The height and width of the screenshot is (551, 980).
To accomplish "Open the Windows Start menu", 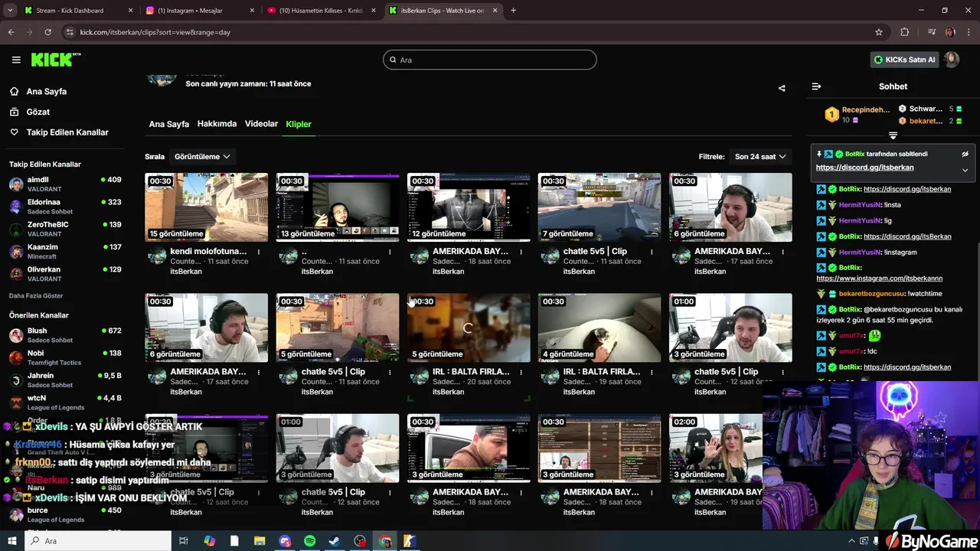I will [x=11, y=541].
